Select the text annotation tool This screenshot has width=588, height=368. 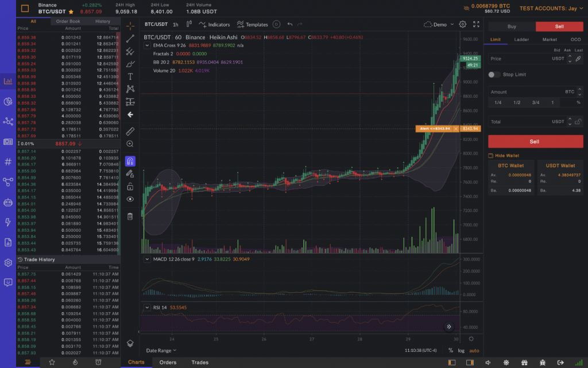pyautogui.click(x=130, y=76)
